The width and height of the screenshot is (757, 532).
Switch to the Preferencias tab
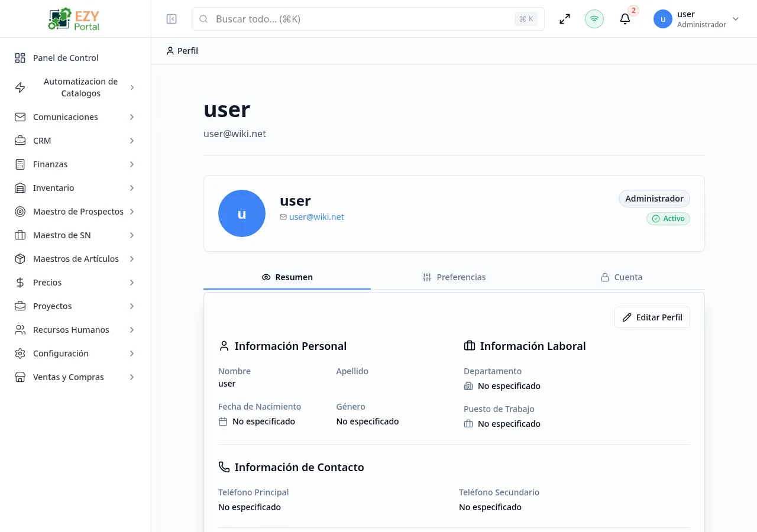(454, 277)
